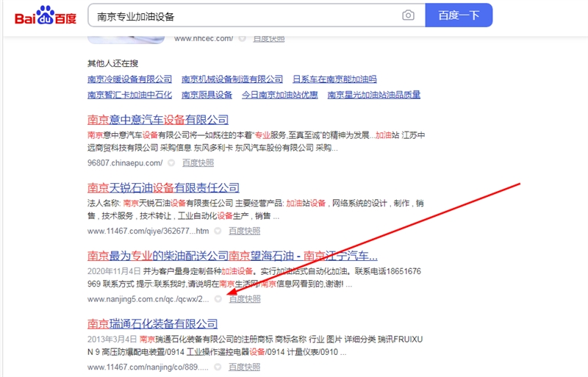Open related search 南京星光加油站油品质量

point(374,95)
